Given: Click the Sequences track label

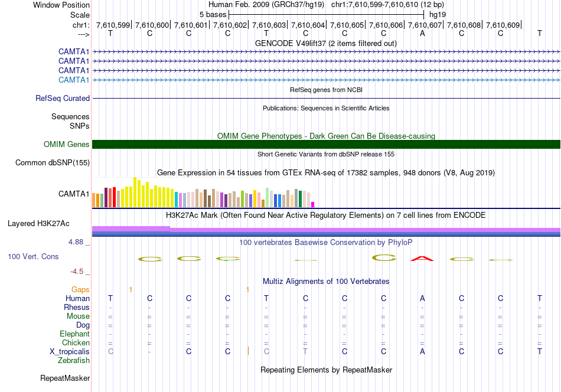Looking at the screenshot, I should 70,117.
